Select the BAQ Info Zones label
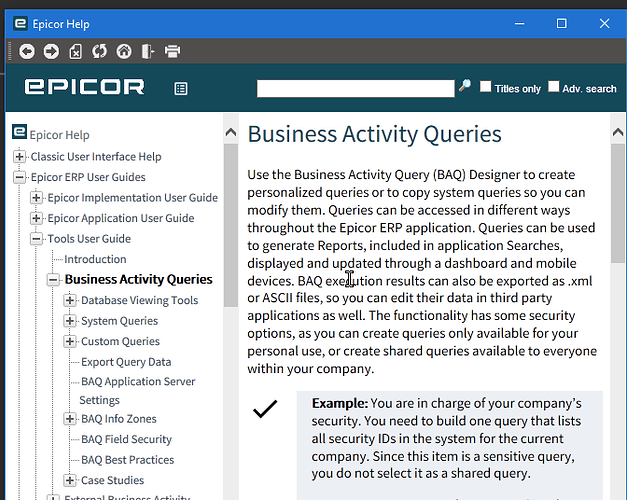Screen dimensions: 627x500 (119, 419)
